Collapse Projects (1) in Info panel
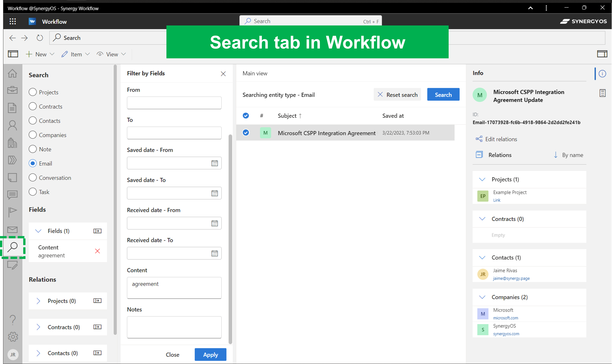The image size is (612, 364). click(482, 180)
